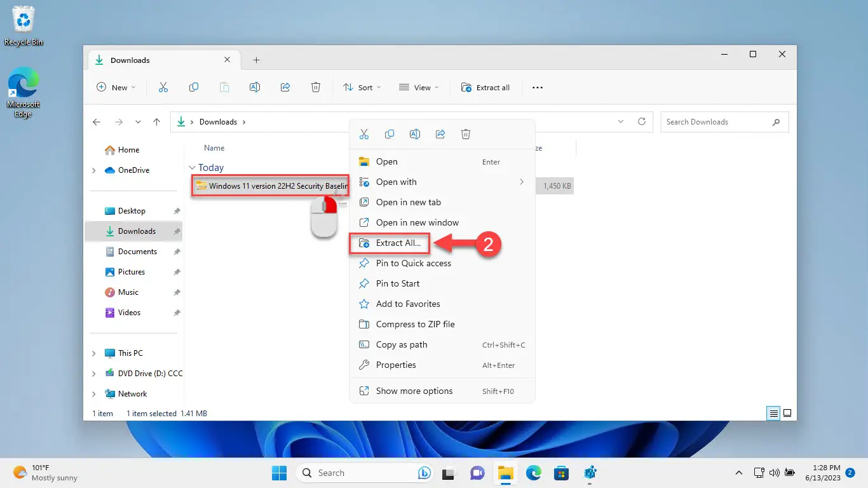Expand the OneDrive tree node

(94, 170)
